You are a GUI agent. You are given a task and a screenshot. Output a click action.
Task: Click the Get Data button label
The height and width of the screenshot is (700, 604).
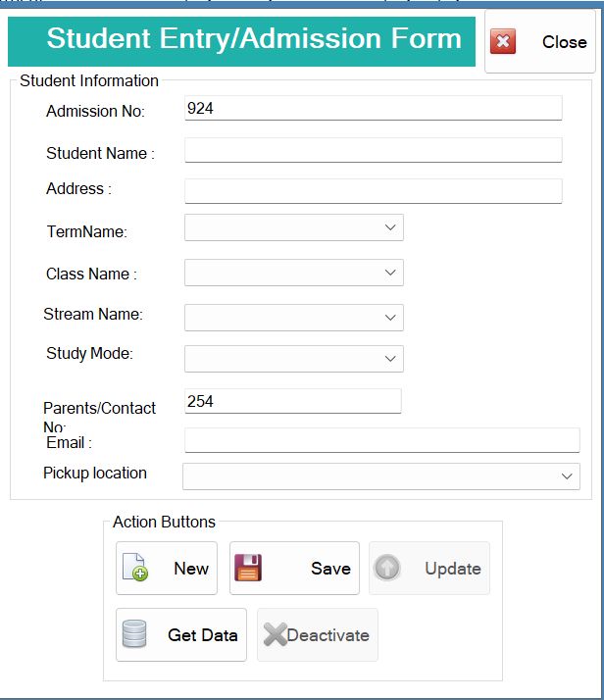[203, 635]
